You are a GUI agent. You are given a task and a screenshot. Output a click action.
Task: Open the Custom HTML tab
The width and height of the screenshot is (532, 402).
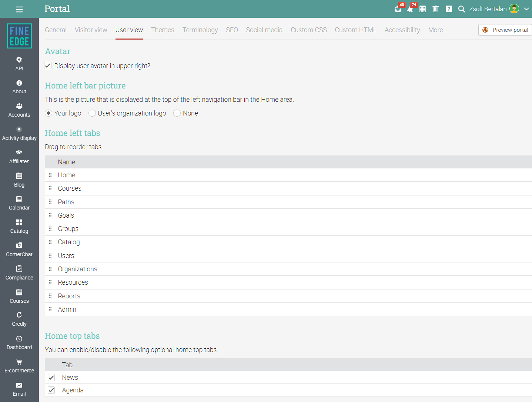tap(355, 30)
